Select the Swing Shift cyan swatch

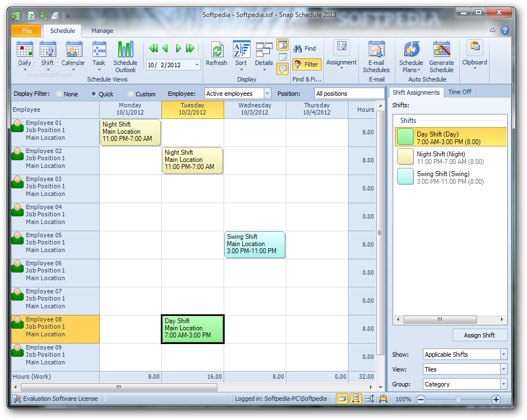405,177
